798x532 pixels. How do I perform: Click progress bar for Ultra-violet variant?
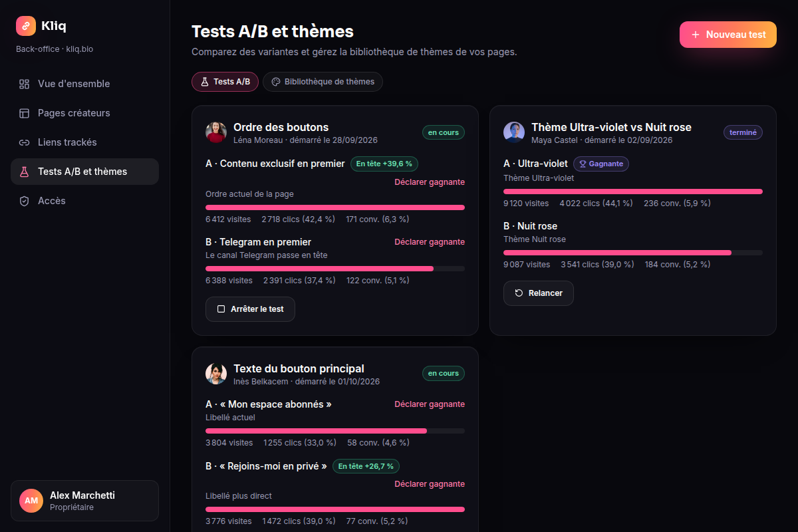[633, 192]
